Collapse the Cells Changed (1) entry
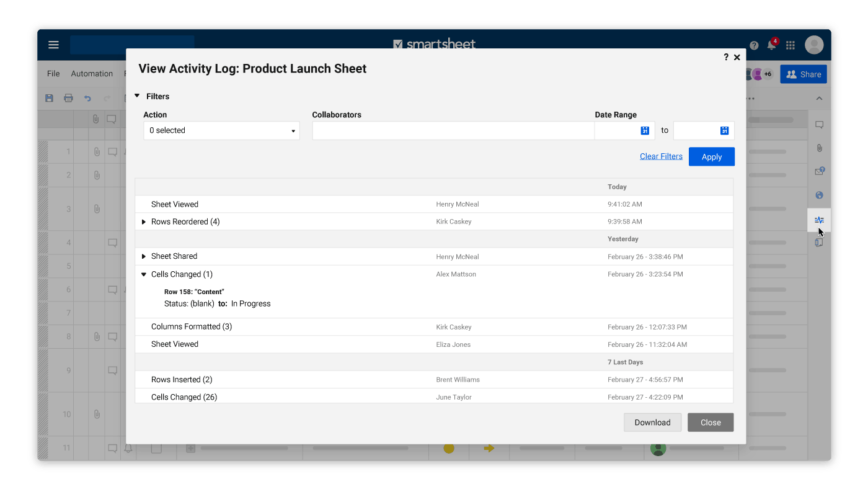This screenshot has height=489, width=868. (144, 274)
